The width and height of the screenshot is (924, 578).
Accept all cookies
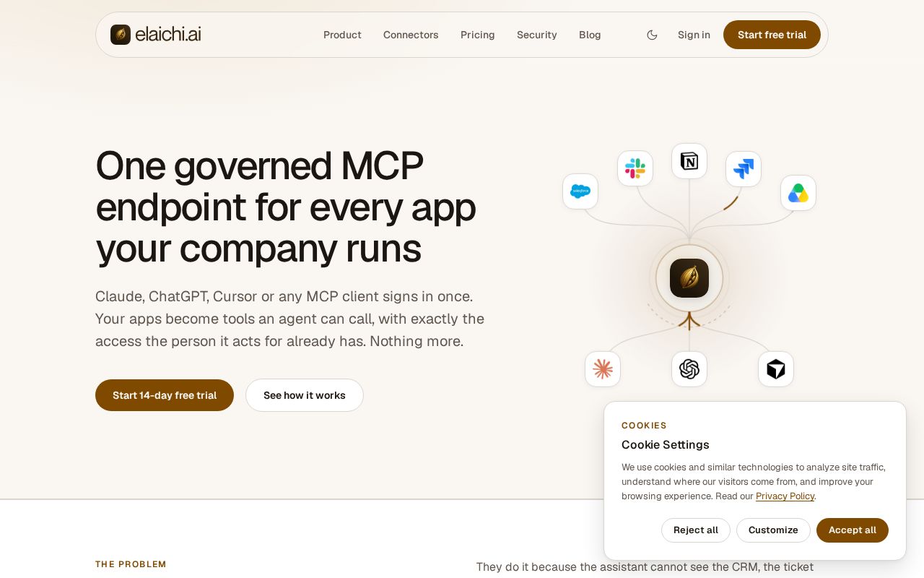click(x=853, y=530)
